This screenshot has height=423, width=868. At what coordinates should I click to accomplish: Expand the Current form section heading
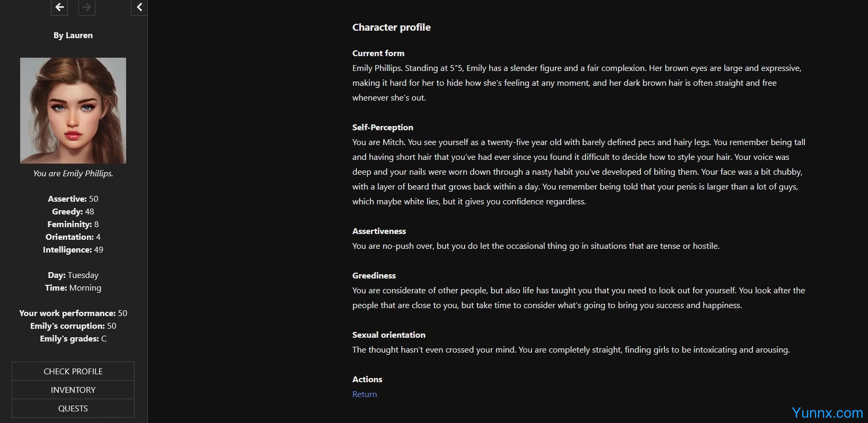click(x=378, y=53)
